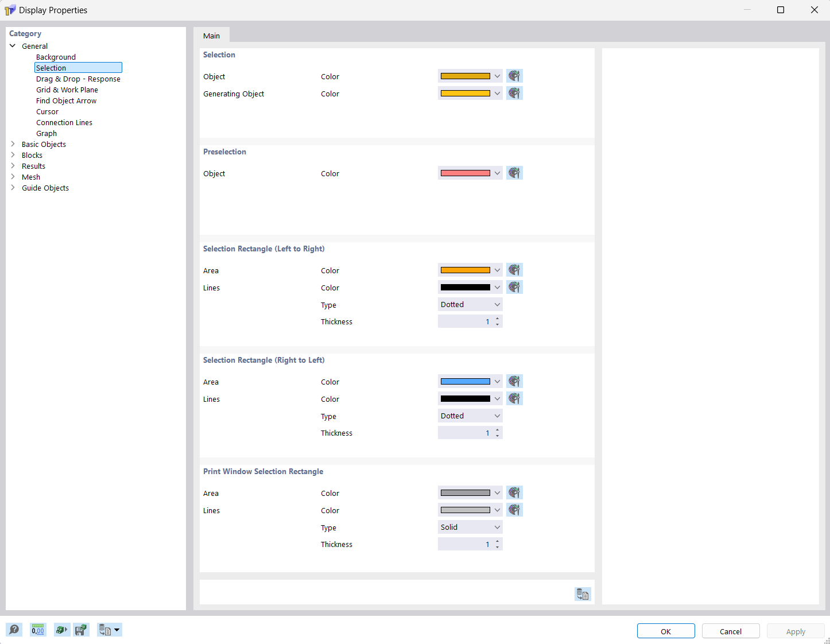This screenshot has height=644, width=830.
Task: Select Graph in the category tree
Action: click(x=46, y=133)
